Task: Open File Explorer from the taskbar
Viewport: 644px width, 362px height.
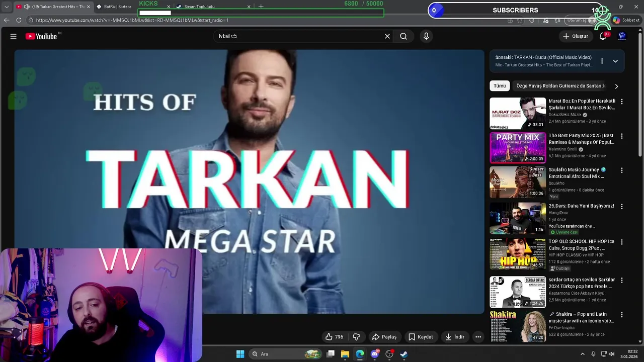Action: (345, 354)
